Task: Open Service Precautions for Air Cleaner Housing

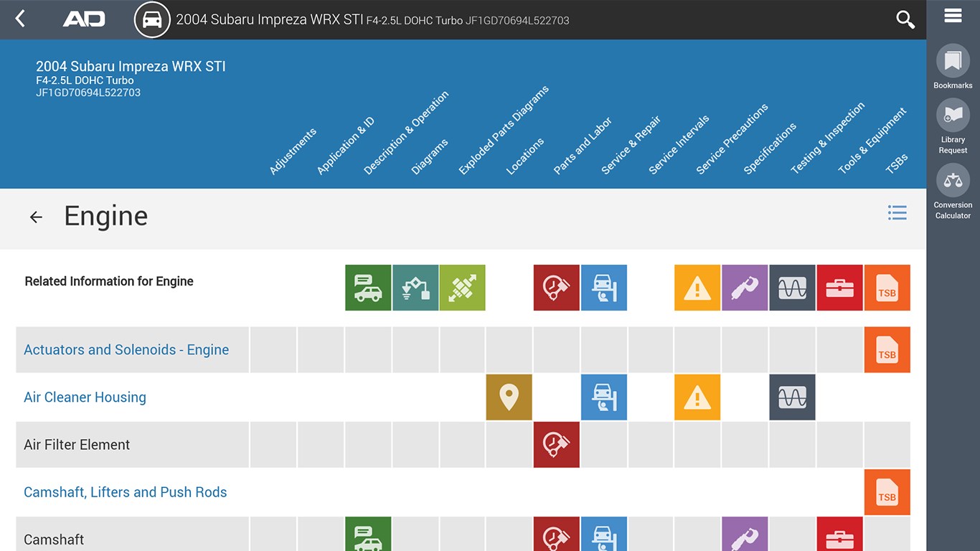Action: pyautogui.click(x=697, y=397)
